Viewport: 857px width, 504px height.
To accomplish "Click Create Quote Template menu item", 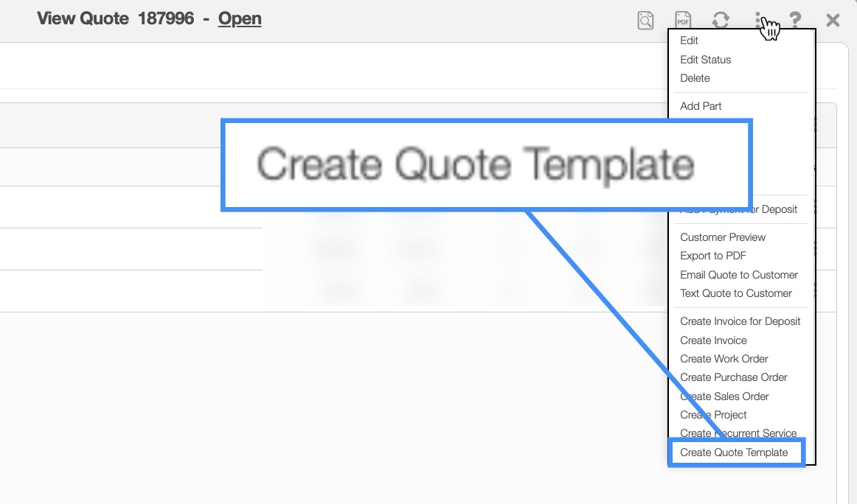I will pyautogui.click(x=735, y=452).
